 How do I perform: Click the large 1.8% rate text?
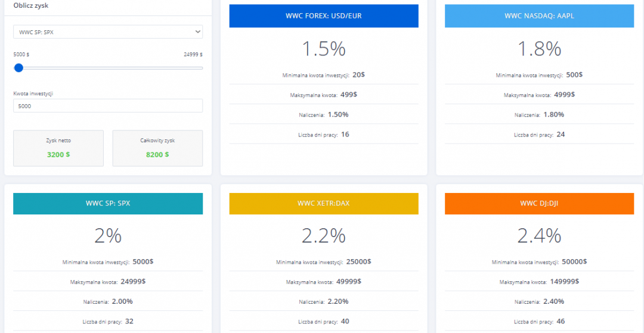point(539,49)
